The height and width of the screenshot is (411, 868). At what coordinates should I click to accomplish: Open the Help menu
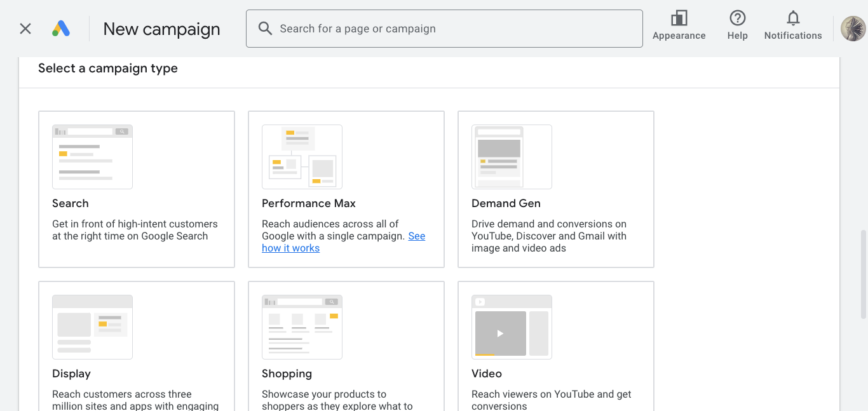pos(737,25)
